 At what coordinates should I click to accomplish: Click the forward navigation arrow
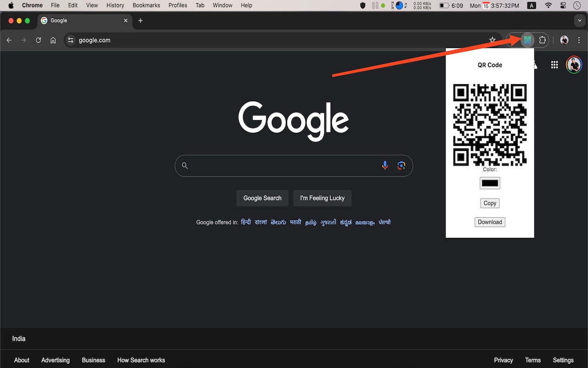pyautogui.click(x=24, y=40)
